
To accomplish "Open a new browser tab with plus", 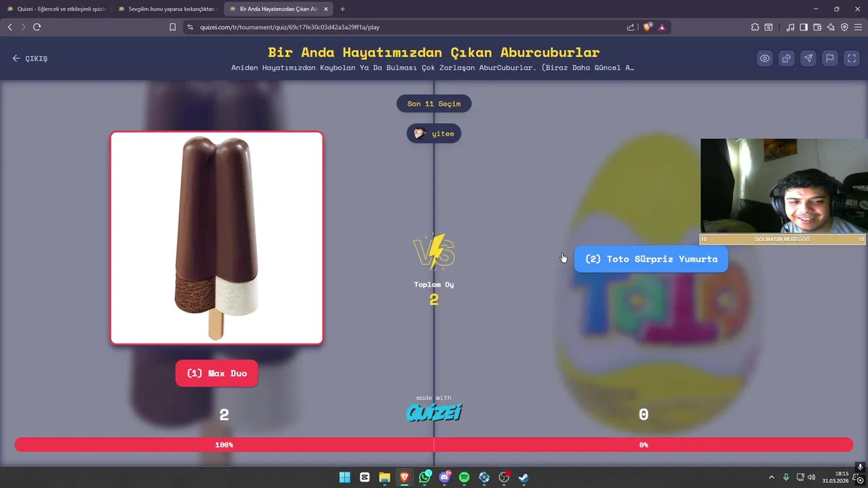I will (342, 9).
